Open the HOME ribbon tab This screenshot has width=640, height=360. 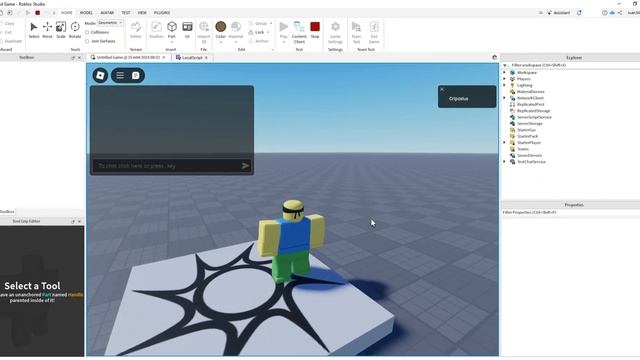[67, 13]
